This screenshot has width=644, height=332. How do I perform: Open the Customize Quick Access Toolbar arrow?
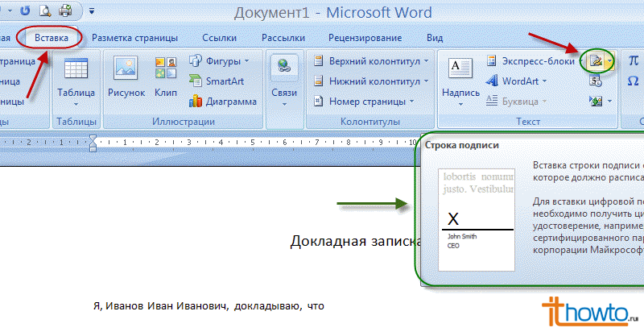click(92, 11)
